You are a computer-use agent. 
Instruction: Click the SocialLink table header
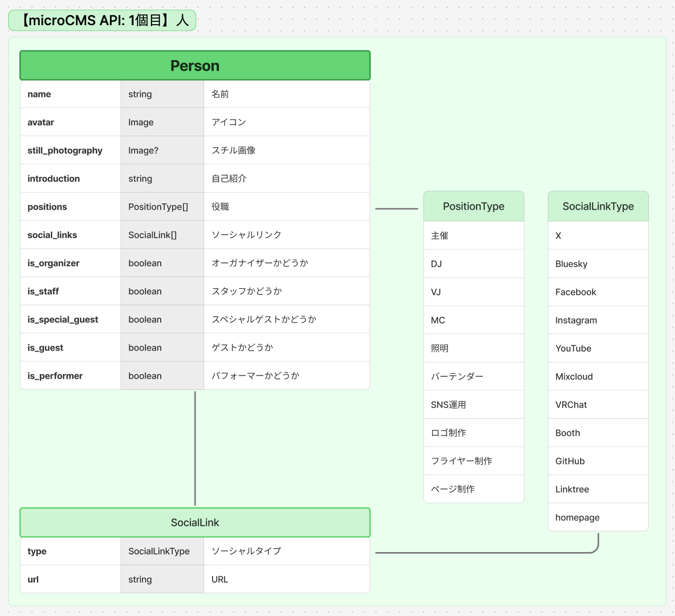194,523
